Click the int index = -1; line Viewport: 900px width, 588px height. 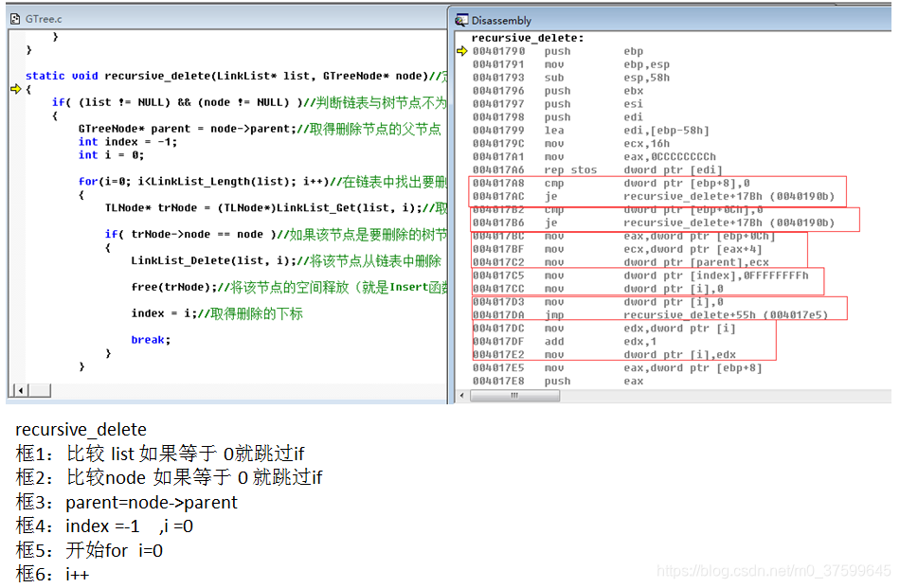coord(128,142)
